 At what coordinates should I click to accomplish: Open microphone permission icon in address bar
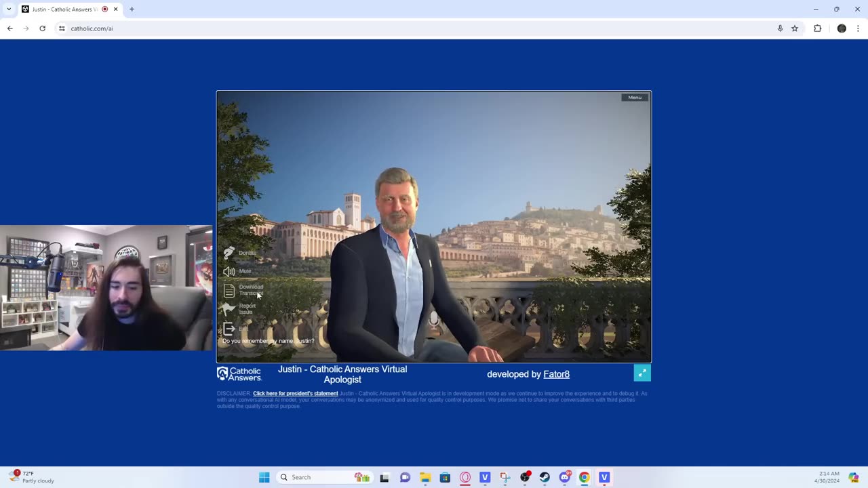(780, 28)
